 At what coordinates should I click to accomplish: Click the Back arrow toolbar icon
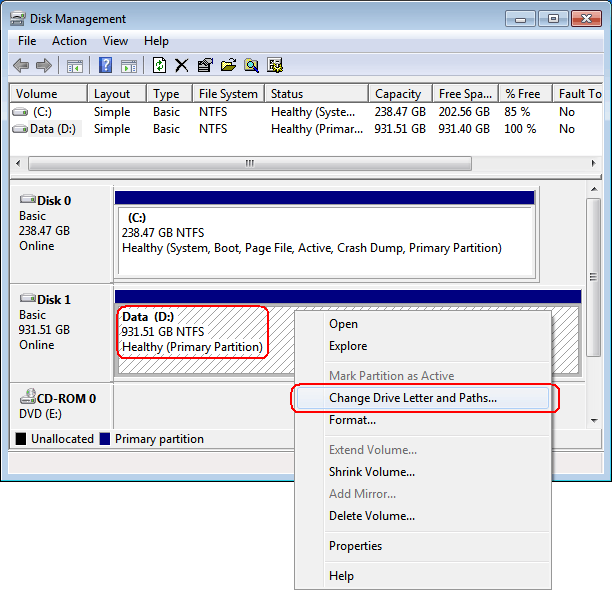[x=21, y=65]
